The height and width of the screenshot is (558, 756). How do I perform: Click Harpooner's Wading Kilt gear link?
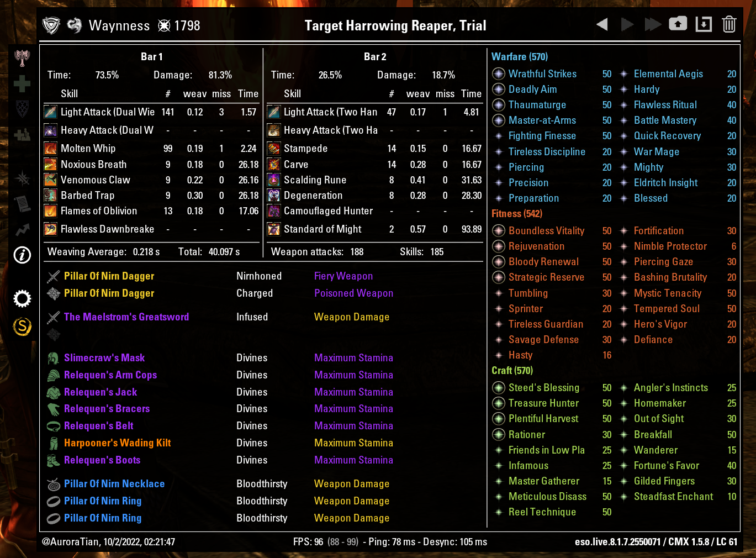[x=117, y=443]
